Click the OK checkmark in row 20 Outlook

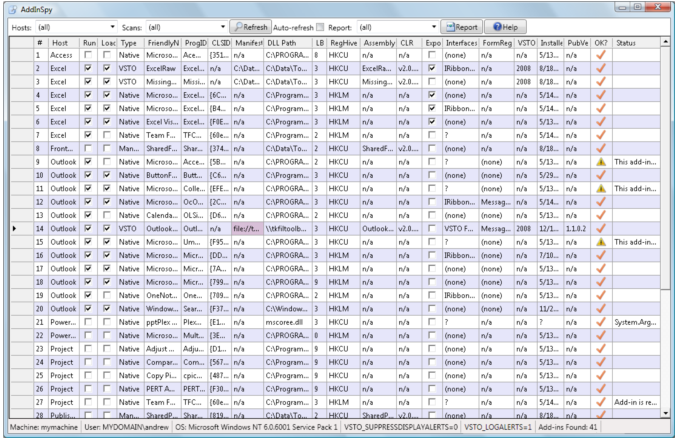click(601, 309)
